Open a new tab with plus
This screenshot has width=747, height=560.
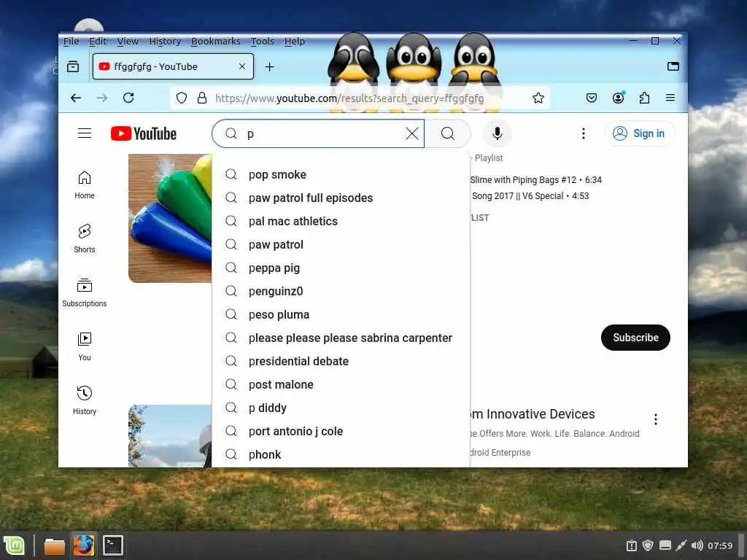[x=269, y=66]
